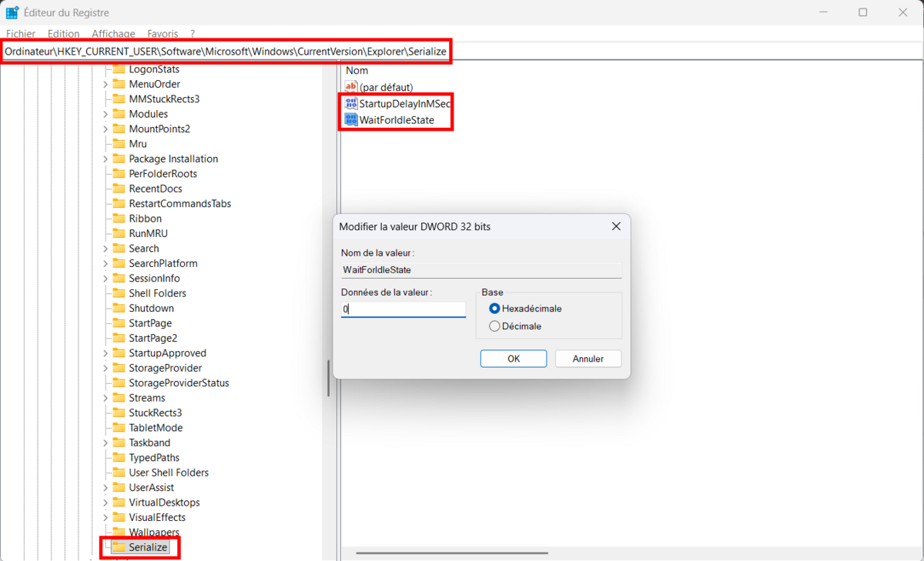Expand the Modules key
This screenshot has width=924, height=561.
105,114
